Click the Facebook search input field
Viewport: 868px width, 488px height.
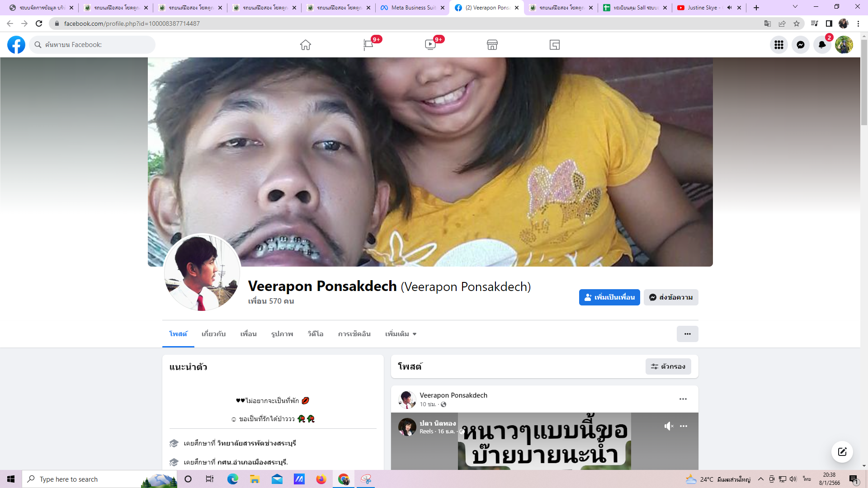coord(97,45)
